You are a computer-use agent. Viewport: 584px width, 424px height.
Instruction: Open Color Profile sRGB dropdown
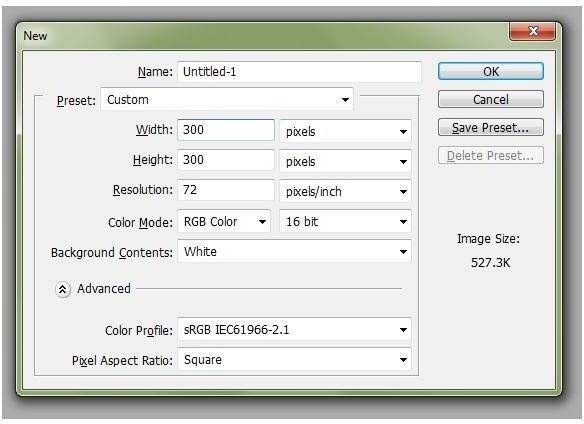tap(294, 329)
